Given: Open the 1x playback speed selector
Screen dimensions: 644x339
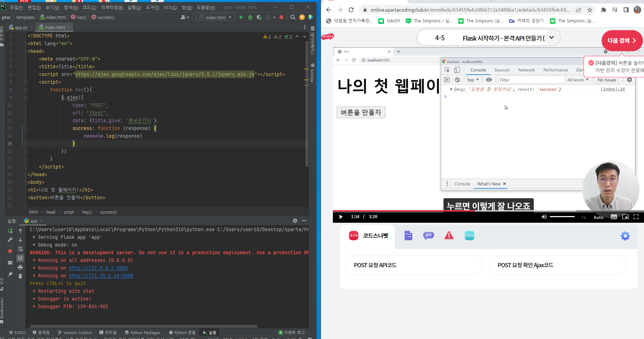Looking at the screenshot, I should pyautogui.click(x=583, y=217).
